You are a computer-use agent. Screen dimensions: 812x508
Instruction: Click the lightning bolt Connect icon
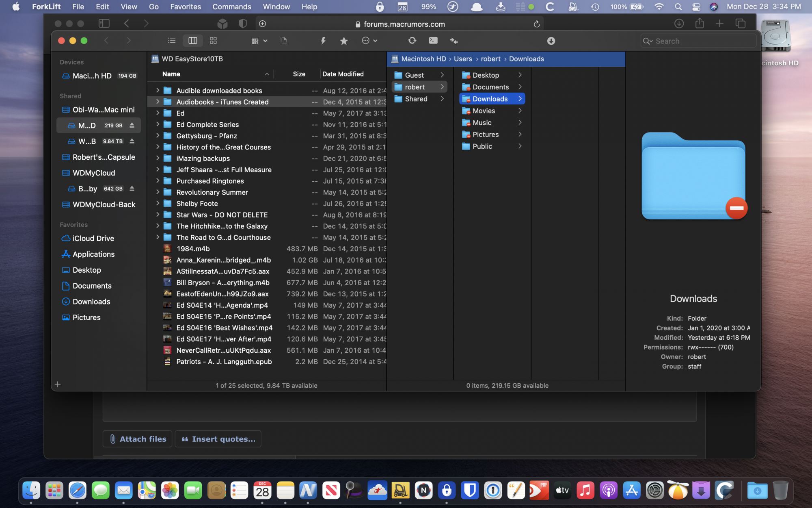323,41
